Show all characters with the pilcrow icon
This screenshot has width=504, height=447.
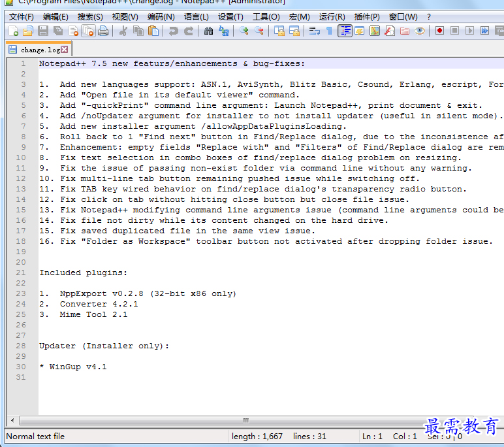coord(329,31)
